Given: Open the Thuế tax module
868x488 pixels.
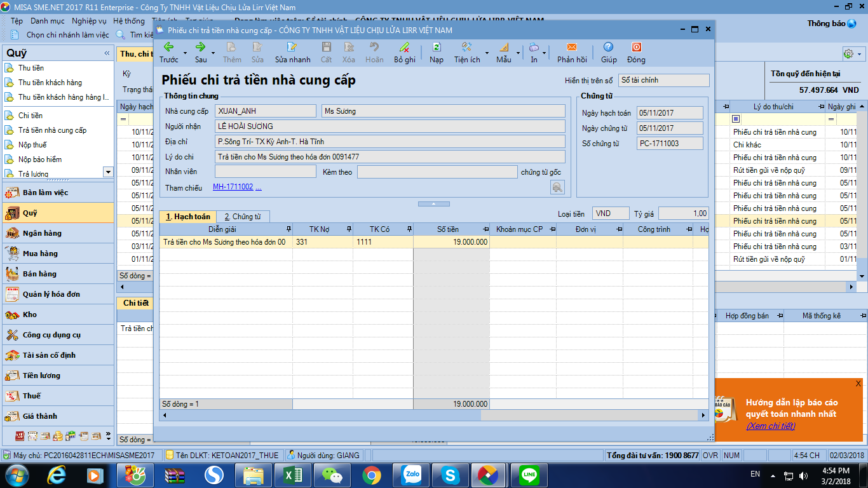Looking at the screenshot, I should click(x=57, y=396).
